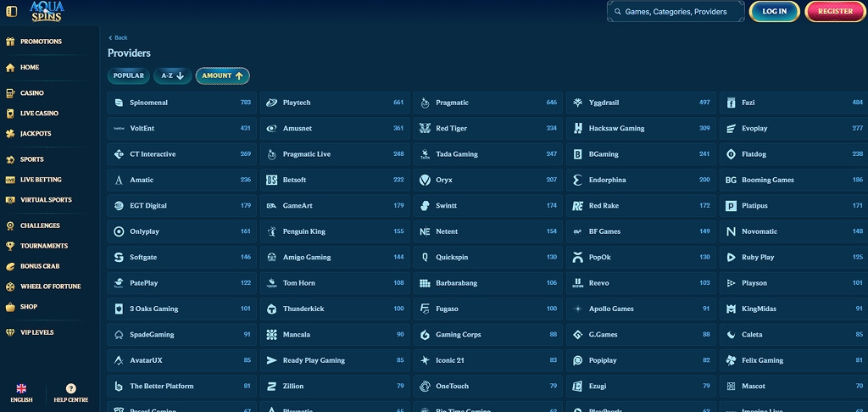
Task: Open the Live Casino menu item
Action: 39,114
